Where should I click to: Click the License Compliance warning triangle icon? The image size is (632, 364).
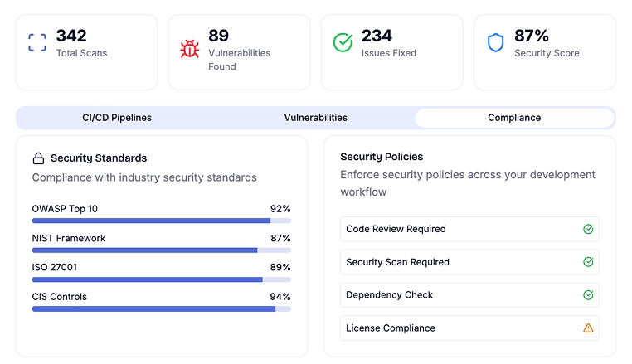tap(588, 328)
